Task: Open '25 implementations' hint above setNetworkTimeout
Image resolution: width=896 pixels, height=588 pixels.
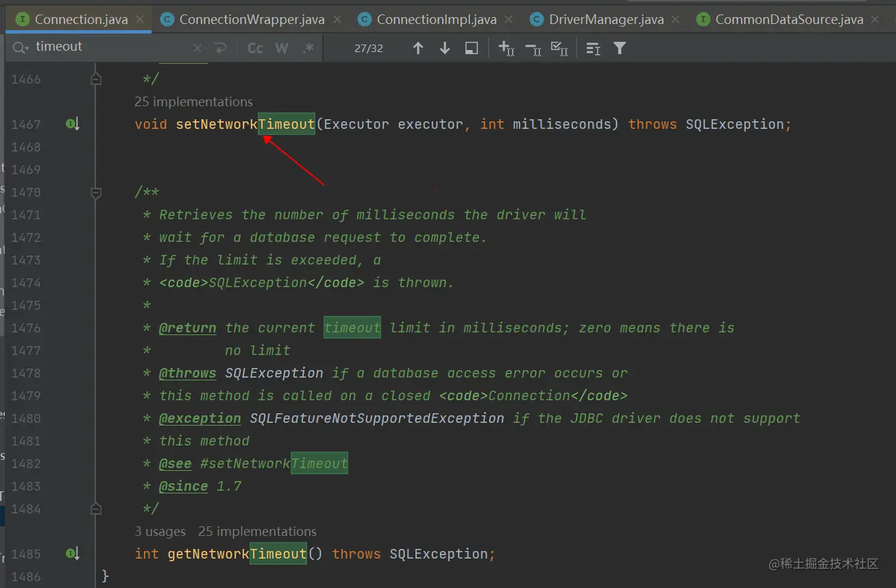Action: [x=193, y=101]
